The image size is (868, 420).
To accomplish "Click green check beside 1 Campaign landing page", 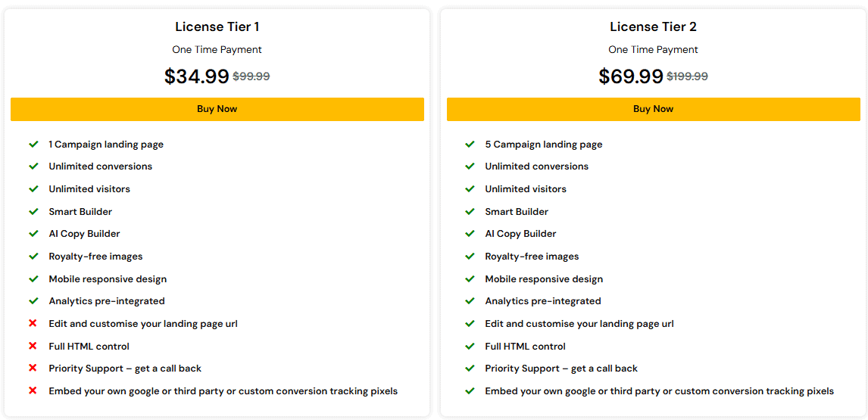I will [33, 145].
